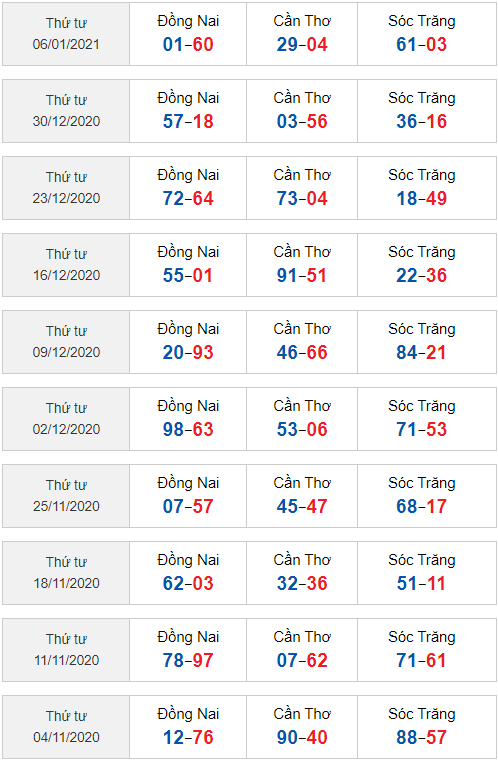
Task: Select the date cell 04/11/2020
Action: pyautogui.click(x=66, y=727)
